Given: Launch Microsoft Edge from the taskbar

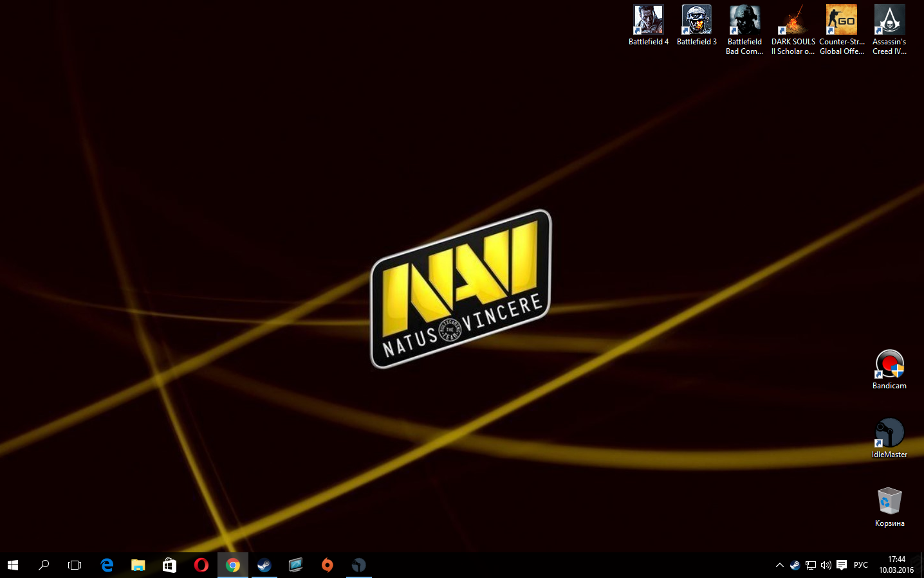Looking at the screenshot, I should (x=107, y=565).
